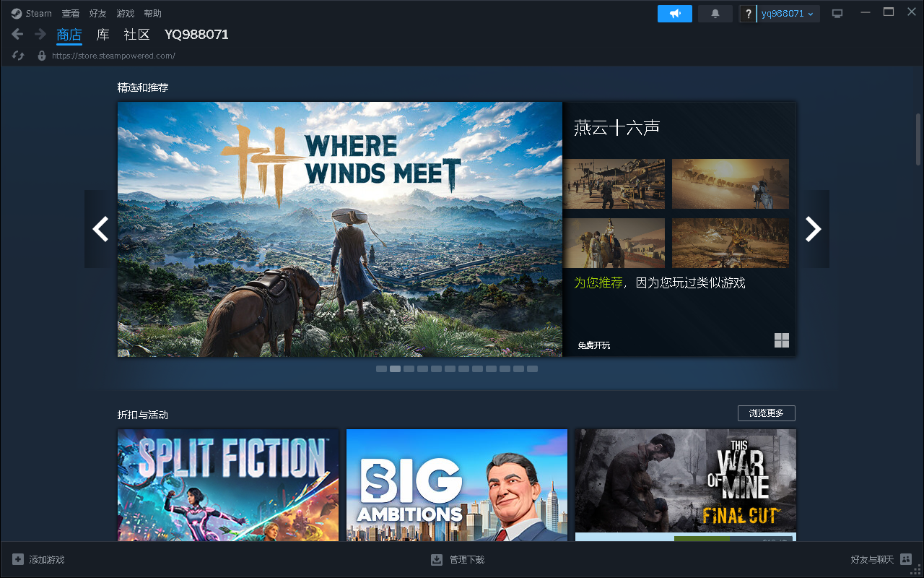Jump to the first carousel page dot
Screen dimensions: 924x578
(x=381, y=368)
